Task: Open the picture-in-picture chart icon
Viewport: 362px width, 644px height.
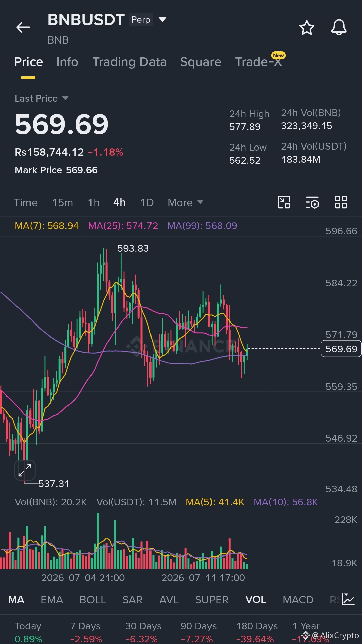Action: [x=284, y=202]
